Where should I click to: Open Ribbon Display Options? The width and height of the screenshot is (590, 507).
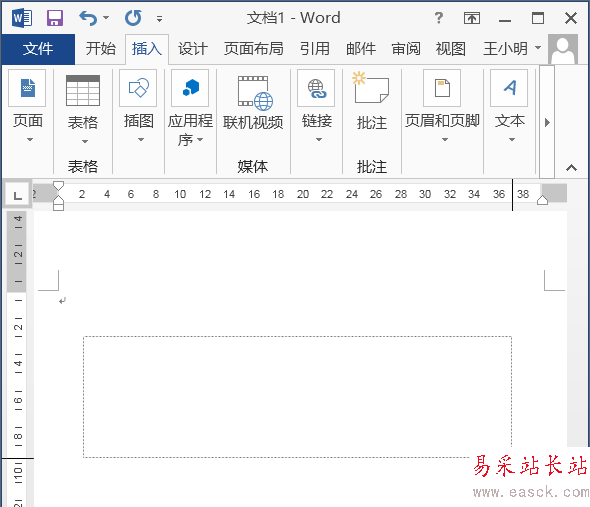pyautogui.click(x=472, y=18)
